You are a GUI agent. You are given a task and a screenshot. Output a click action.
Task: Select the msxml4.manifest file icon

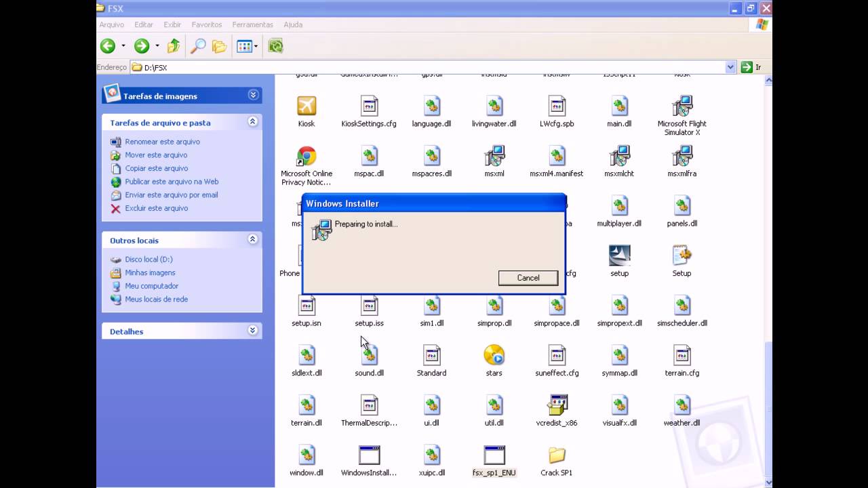(x=557, y=156)
